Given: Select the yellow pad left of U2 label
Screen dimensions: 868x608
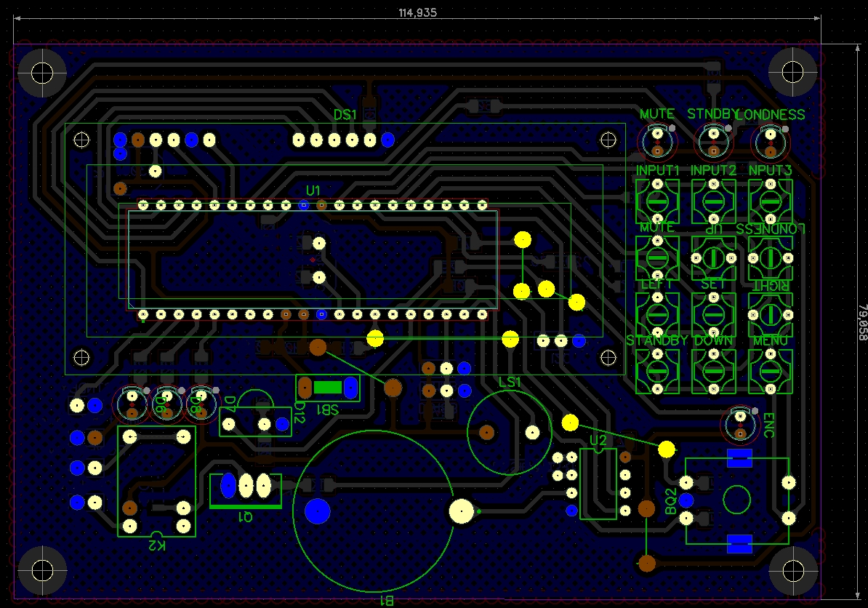Looking at the screenshot, I should tap(570, 423).
